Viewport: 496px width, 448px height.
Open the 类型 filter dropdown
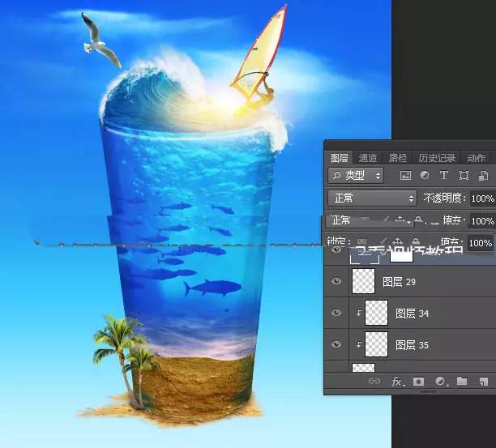tap(357, 175)
